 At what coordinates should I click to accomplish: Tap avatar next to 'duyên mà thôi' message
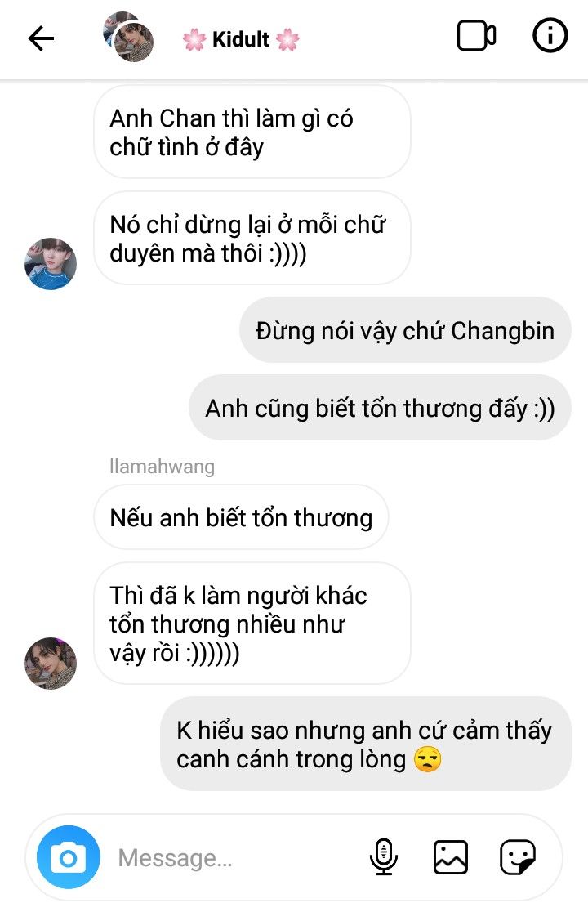[x=51, y=263]
